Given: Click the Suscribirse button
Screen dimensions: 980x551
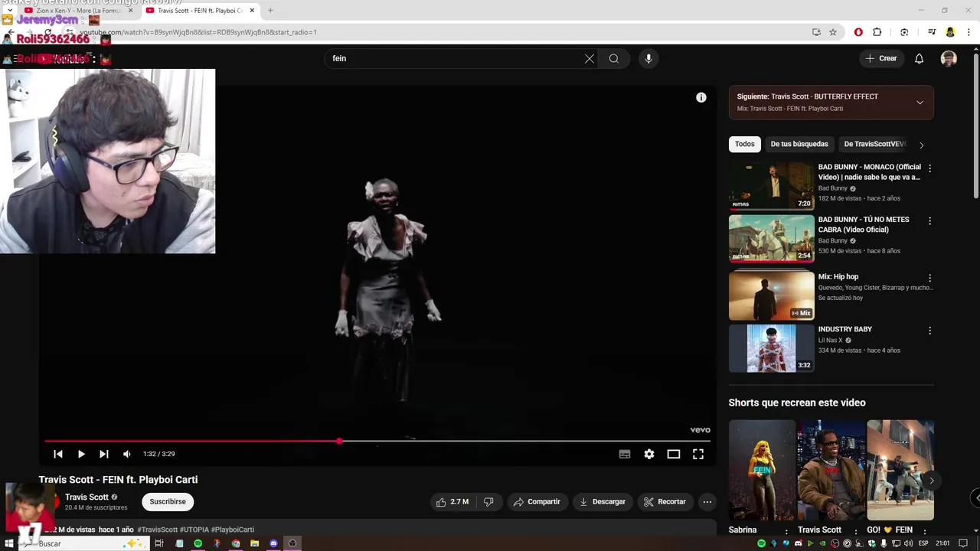Looking at the screenshot, I should click(168, 502).
